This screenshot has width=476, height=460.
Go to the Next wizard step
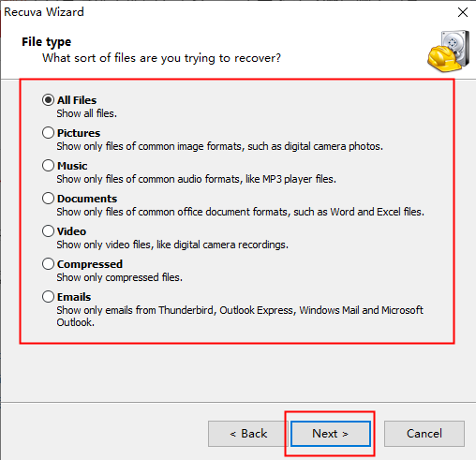click(331, 434)
